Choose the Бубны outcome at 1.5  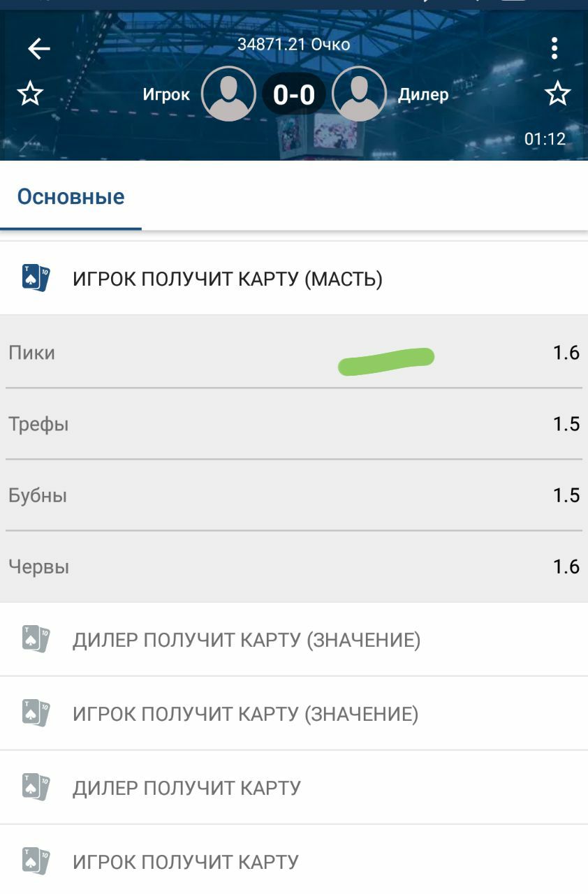(x=293, y=495)
